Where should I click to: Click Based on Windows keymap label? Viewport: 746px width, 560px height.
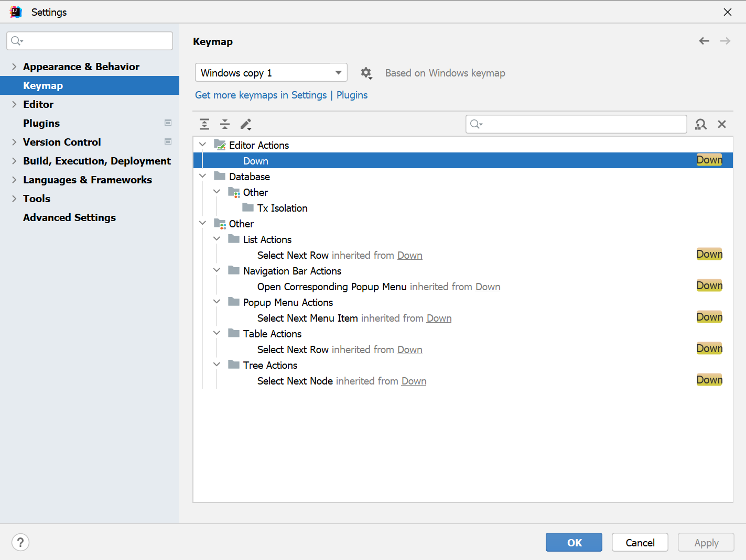[x=445, y=73]
